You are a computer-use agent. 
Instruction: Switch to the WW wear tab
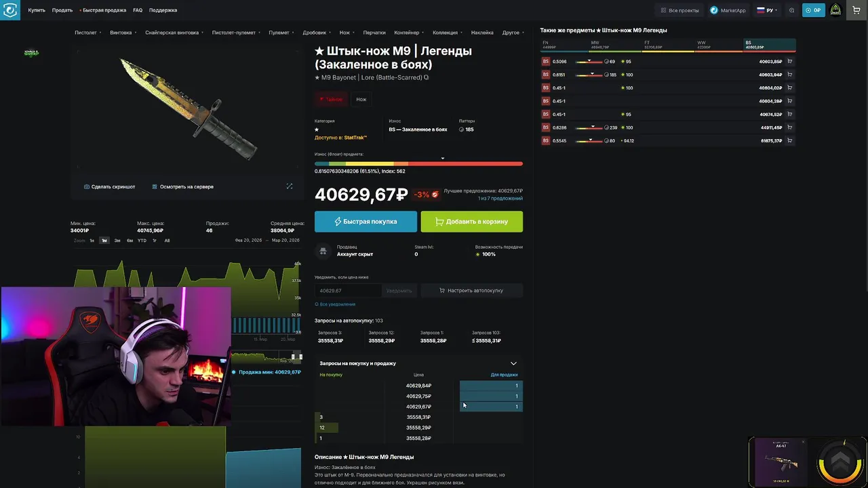tap(719, 45)
